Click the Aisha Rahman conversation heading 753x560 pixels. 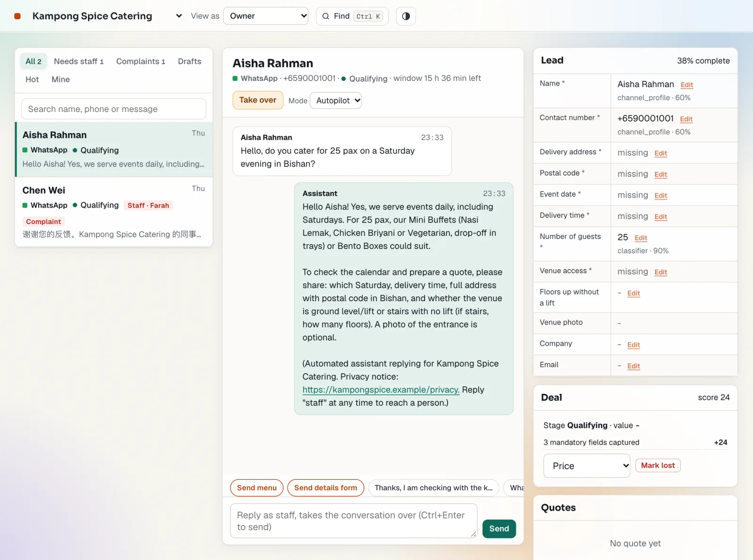273,63
